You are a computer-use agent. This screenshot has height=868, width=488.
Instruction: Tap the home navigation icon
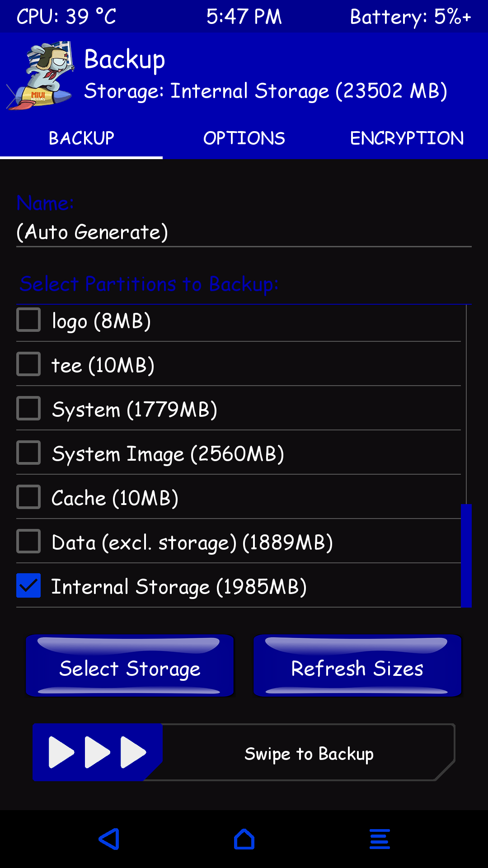click(244, 839)
